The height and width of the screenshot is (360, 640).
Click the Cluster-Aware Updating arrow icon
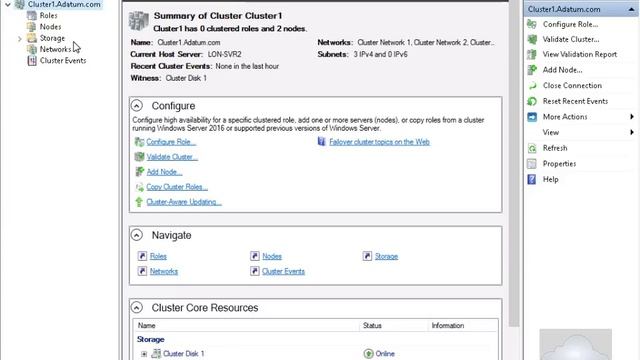point(139,202)
